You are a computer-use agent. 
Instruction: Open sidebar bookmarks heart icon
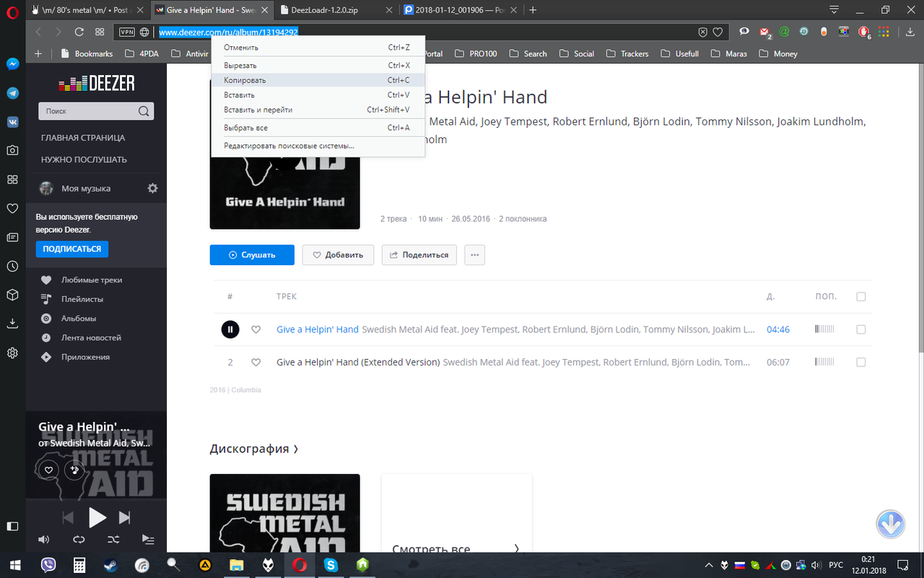12,208
